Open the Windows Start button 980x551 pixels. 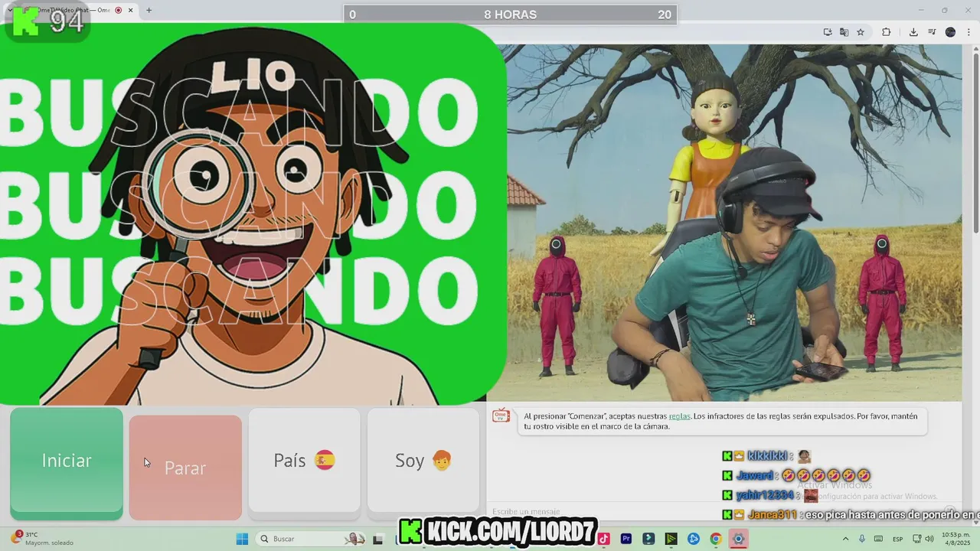coord(242,539)
